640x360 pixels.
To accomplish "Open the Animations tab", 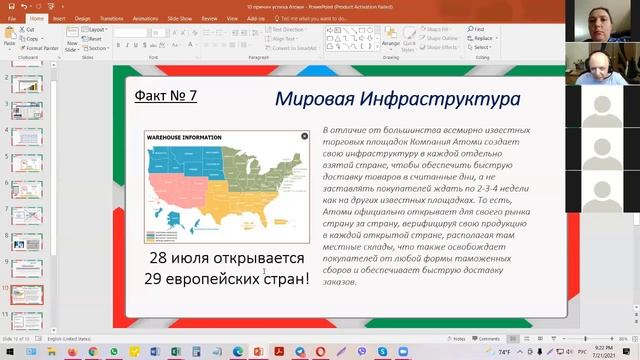I will (145, 18).
